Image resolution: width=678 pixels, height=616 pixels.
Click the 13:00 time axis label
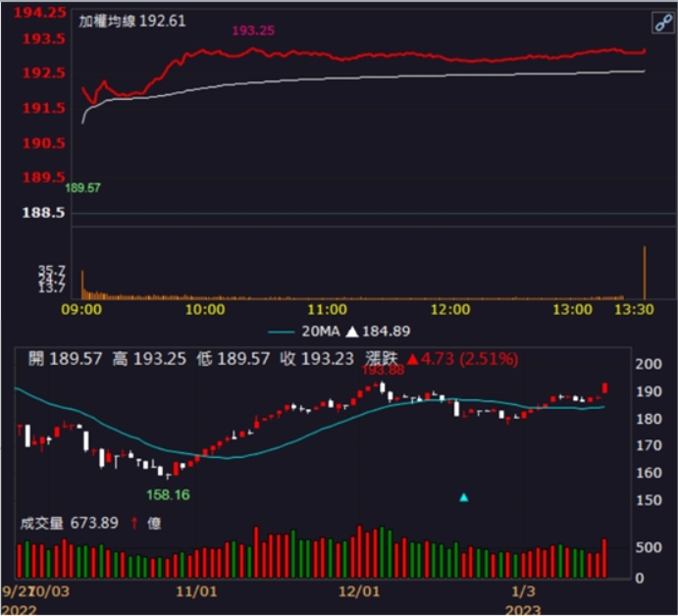[x=573, y=310]
